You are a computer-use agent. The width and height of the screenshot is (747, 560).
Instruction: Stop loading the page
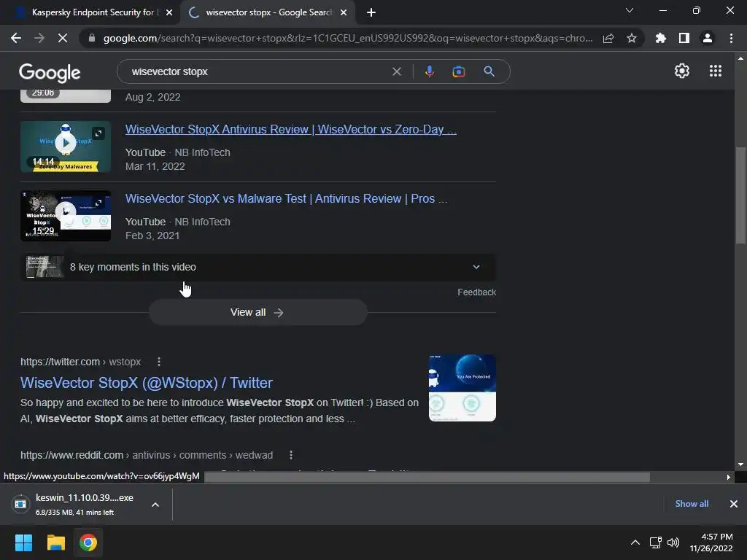pyautogui.click(x=63, y=38)
